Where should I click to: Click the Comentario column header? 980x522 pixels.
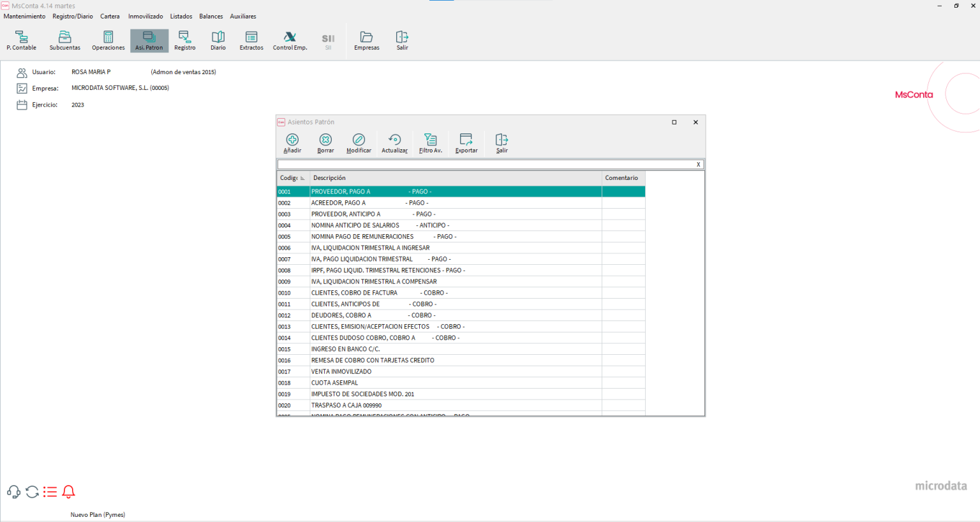623,178
